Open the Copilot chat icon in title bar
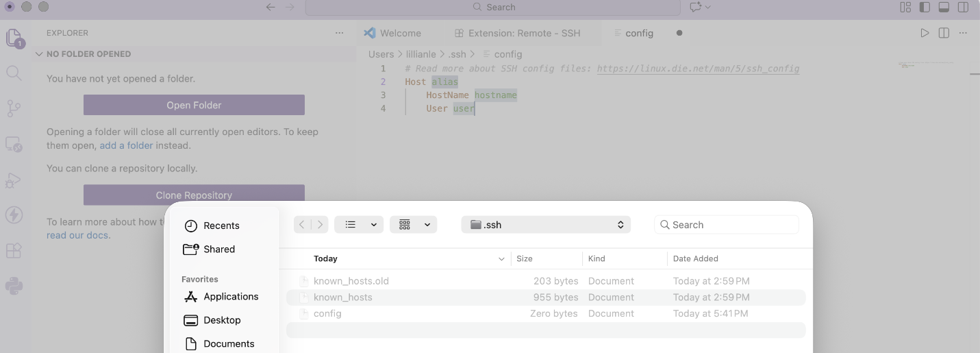Viewport: 980px width, 353px height. (x=696, y=7)
